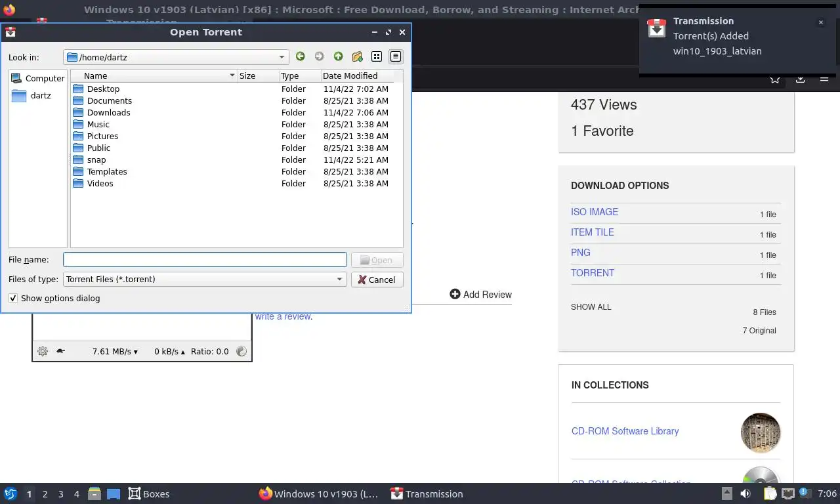Switch to workspace 4
Screen dimensions: 840x504
click(77, 494)
